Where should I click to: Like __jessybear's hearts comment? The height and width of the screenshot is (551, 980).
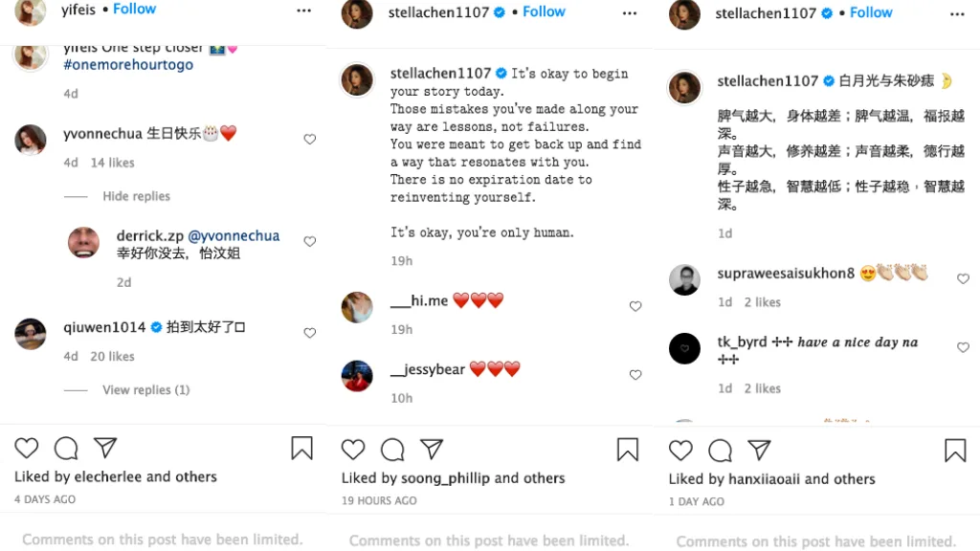tap(635, 375)
